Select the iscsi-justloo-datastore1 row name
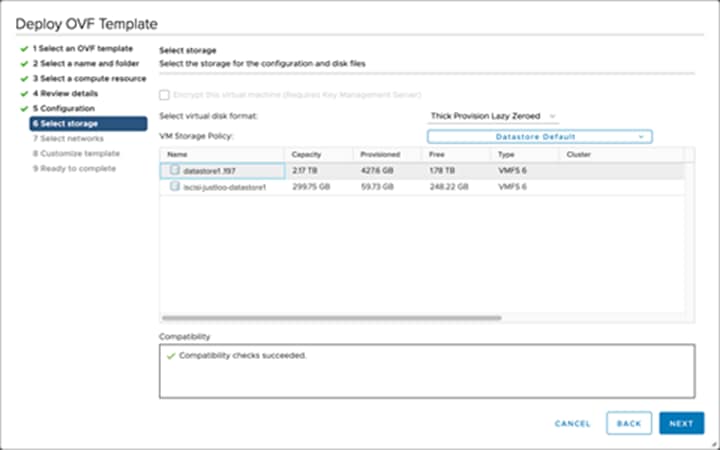This screenshot has width=720, height=450. point(225,187)
